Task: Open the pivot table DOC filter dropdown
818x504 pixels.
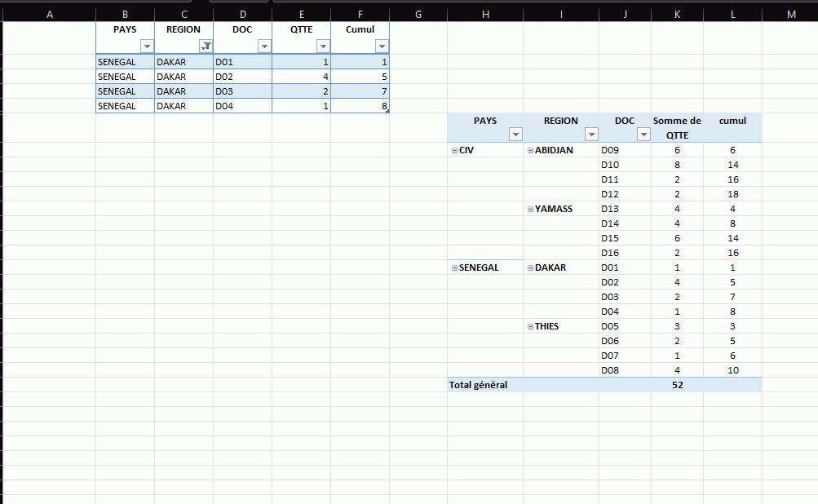Action: 643,135
